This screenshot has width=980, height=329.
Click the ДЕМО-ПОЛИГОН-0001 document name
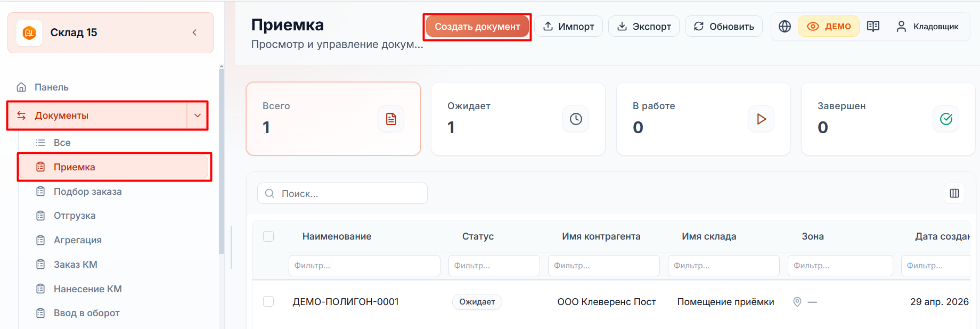pyautogui.click(x=346, y=302)
